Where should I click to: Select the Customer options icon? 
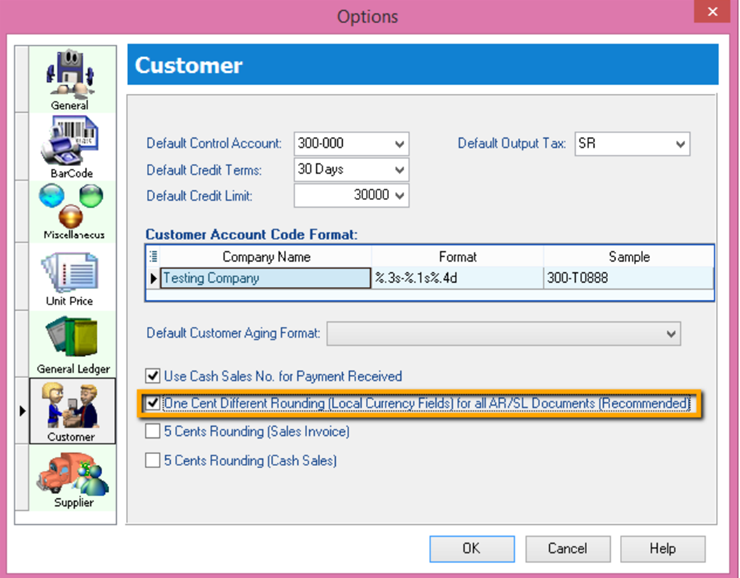[x=70, y=410]
